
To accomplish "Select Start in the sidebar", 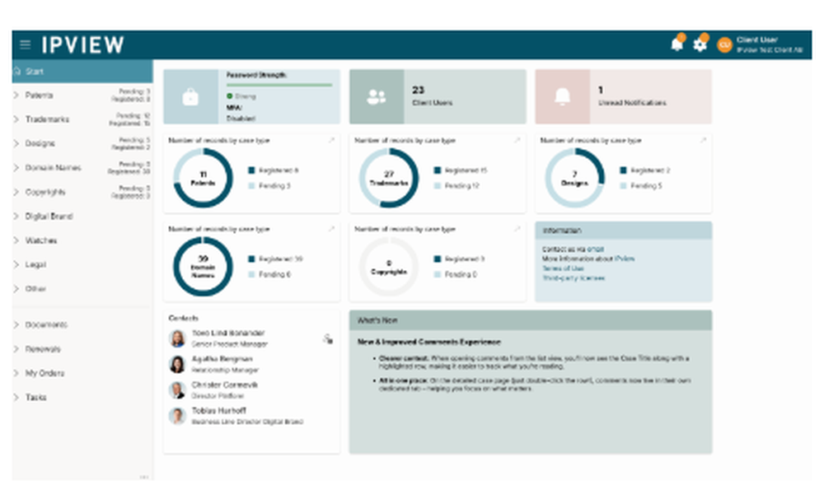I will 33,72.
